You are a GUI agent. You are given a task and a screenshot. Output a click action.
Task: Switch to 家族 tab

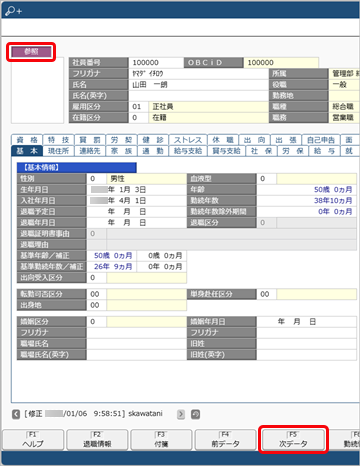[121, 151]
